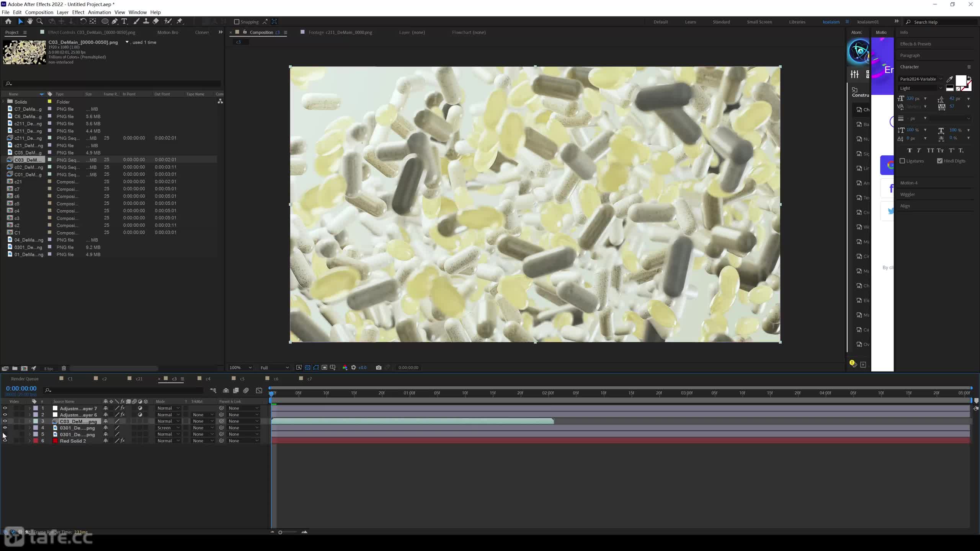Click the timeline zoom slider handle
Image resolution: width=980 pixels, height=551 pixels.
coord(280,532)
